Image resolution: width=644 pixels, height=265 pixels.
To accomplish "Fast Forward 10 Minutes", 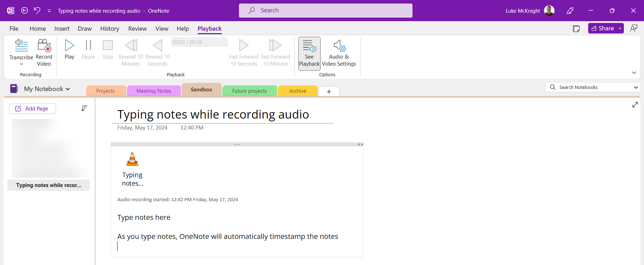I will click(x=275, y=53).
